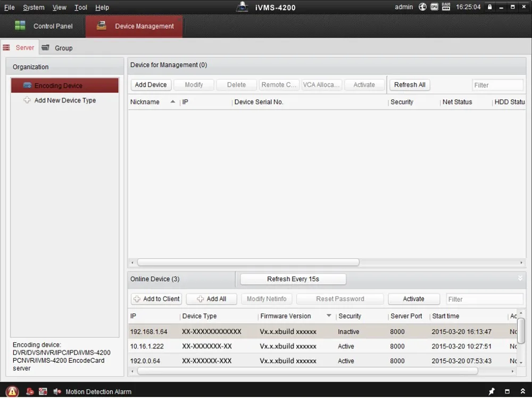Expand the alarm bar with double up chevron
Screen dimensions: 532x398
click(x=522, y=392)
